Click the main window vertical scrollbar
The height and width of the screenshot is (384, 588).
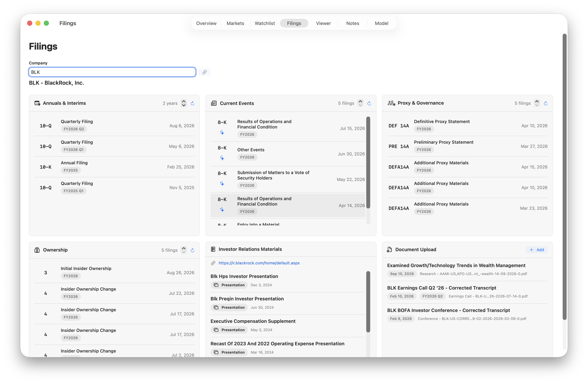tap(564, 177)
